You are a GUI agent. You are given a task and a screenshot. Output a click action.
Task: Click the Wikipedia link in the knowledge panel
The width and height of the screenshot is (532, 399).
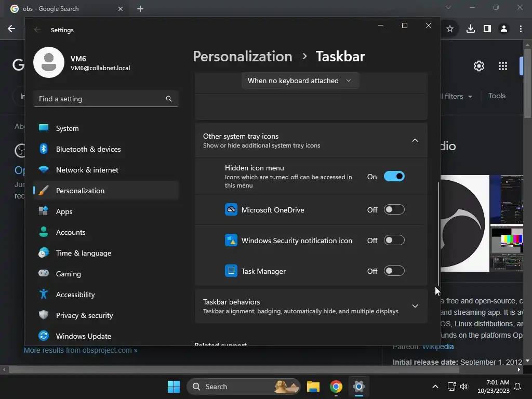438,347
